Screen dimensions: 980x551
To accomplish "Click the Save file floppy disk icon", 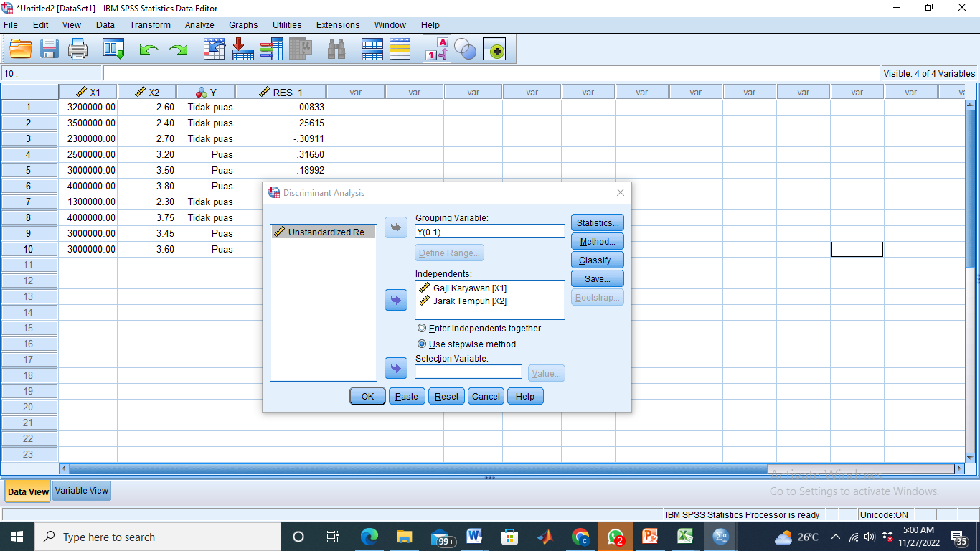I will click(x=49, y=50).
